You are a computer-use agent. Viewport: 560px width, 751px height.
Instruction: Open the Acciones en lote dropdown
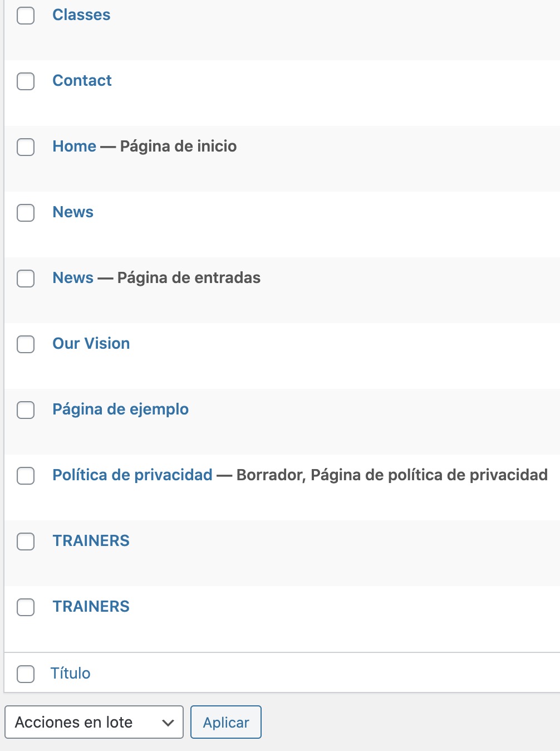[x=94, y=722]
